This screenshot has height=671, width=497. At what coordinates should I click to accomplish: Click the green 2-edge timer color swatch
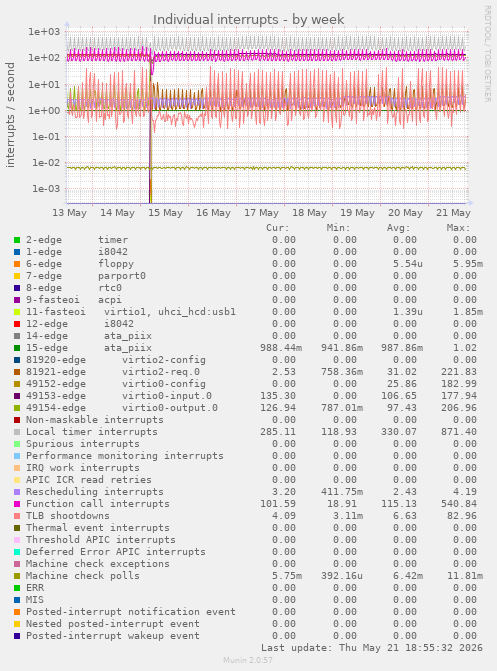tap(17, 240)
